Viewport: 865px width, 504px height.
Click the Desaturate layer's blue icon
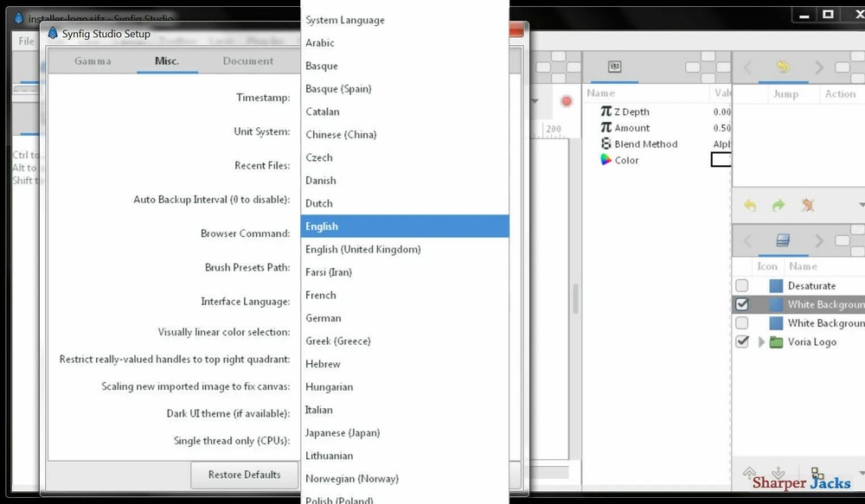[x=776, y=285]
